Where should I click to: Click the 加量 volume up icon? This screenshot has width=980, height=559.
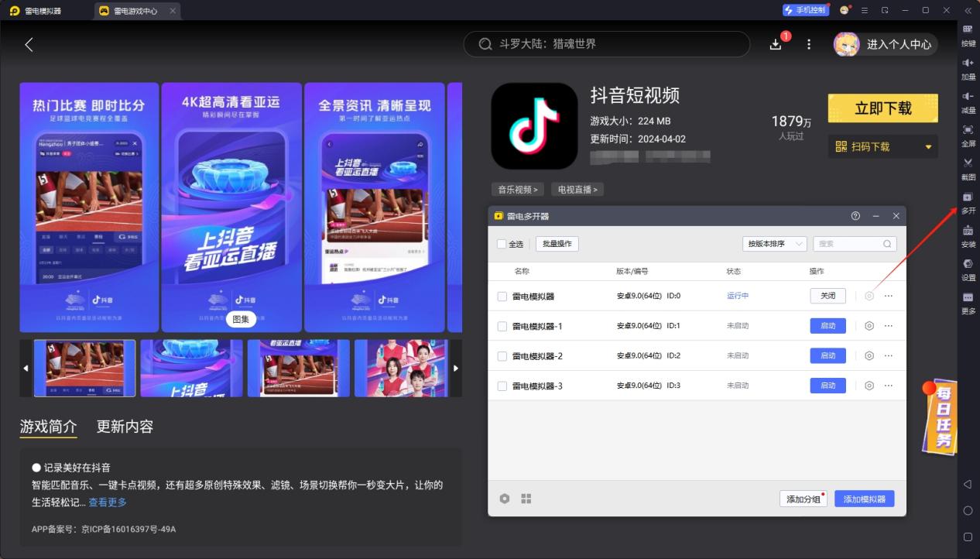tap(968, 63)
